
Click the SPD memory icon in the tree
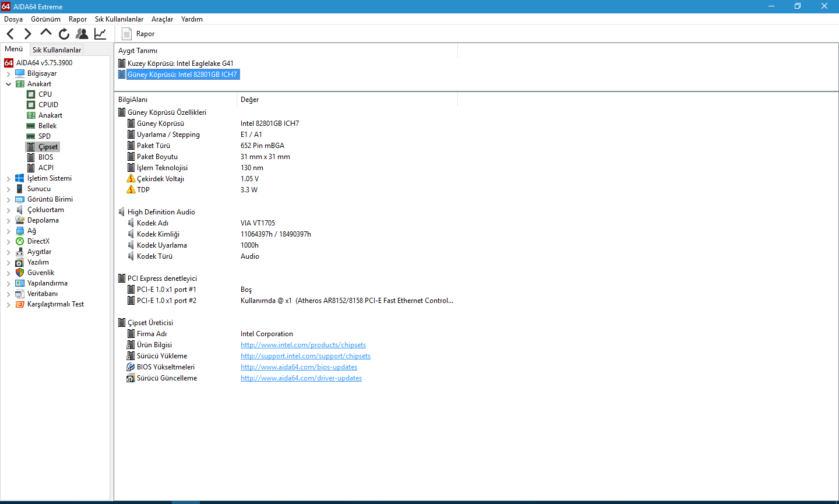click(x=31, y=136)
